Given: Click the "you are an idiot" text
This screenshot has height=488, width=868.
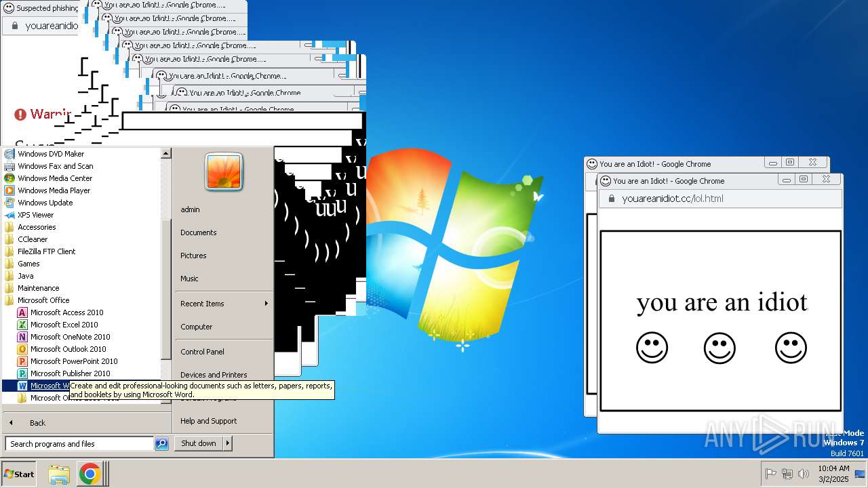Looking at the screenshot, I should pyautogui.click(x=722, y=302).
